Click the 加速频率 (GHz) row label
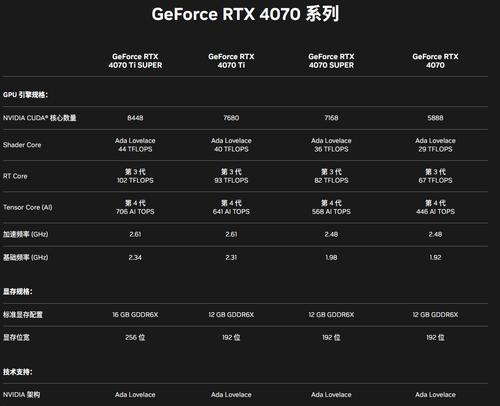The height and width of the screenshot is (406, 500). [x=26, y=234]
